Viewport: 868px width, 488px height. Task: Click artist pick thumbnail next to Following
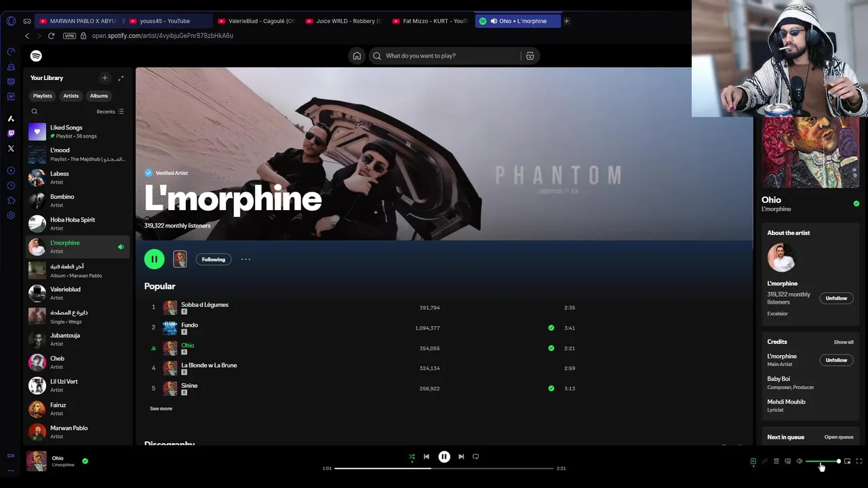[180, 259]
